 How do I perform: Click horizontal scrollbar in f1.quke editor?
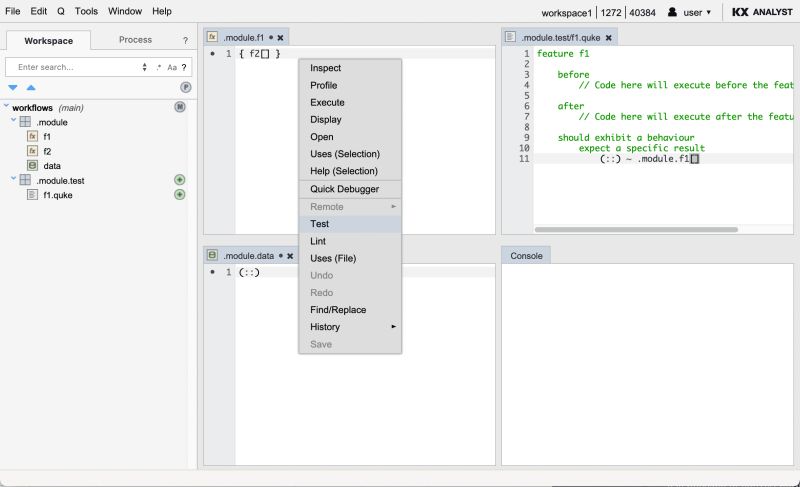[636, 229]
